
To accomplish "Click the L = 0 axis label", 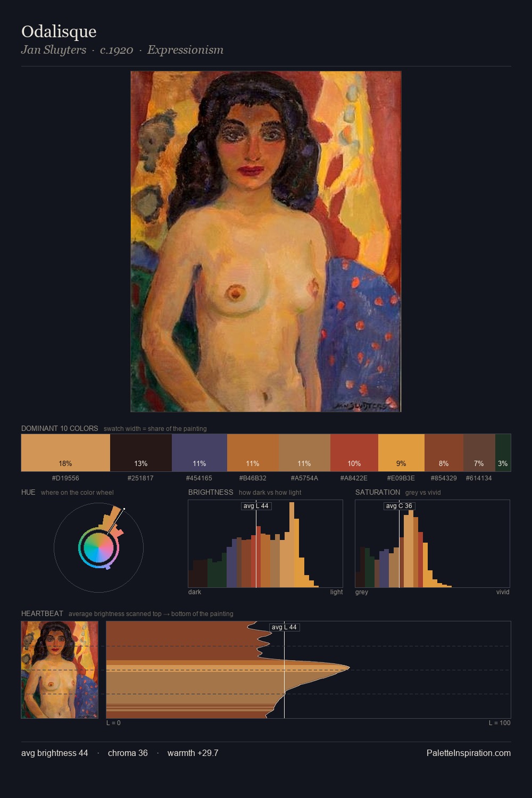I will (x=113, y=723).
